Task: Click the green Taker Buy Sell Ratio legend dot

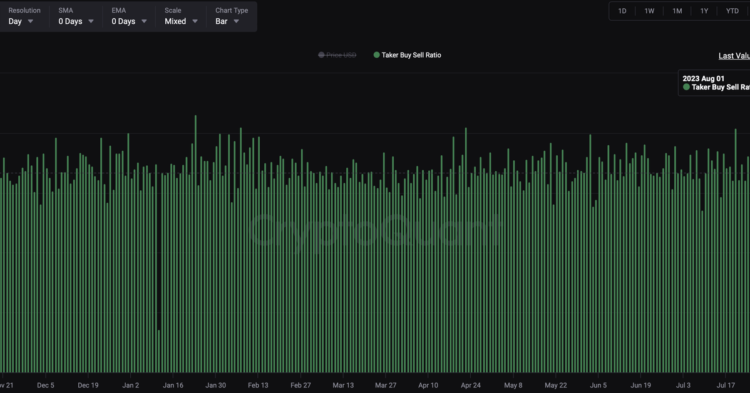Action: pos(376,55)
